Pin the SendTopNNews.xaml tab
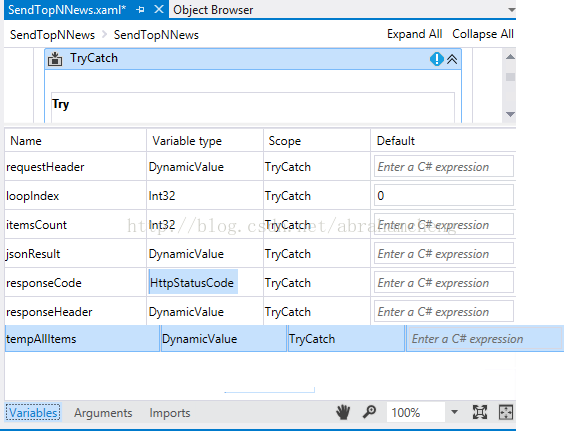This screenshot has width=564, height=431. [140, 10]
